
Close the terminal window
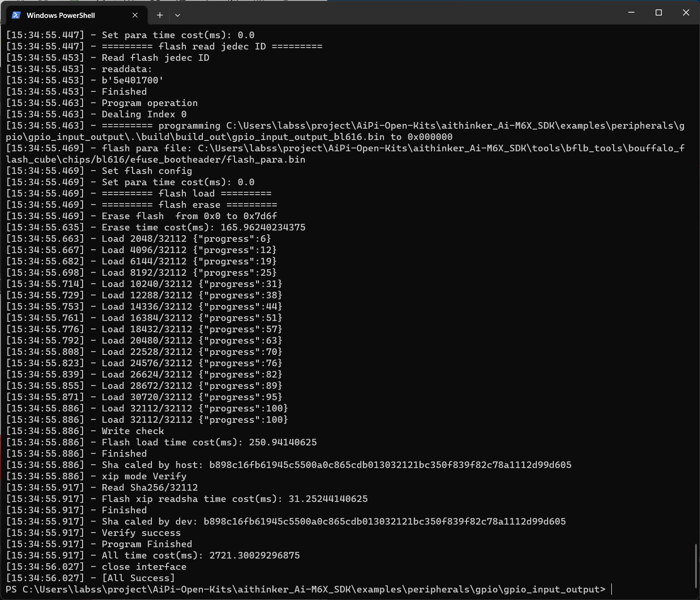(x=686, y=13)
